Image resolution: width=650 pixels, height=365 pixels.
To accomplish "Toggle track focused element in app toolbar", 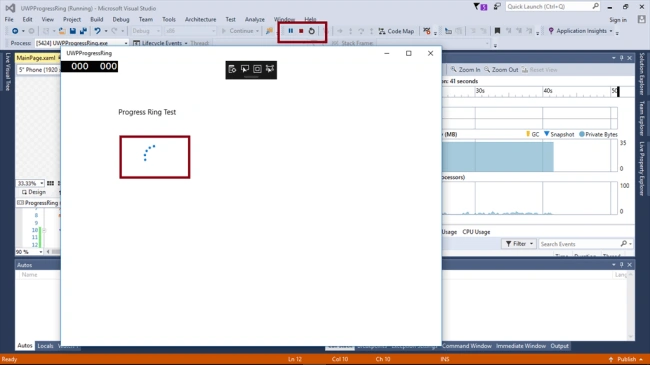I will point(270,69).
